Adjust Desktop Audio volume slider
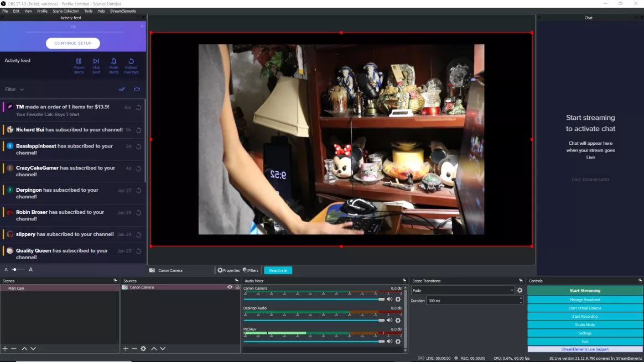644x362 pixels. click(314, 320)
